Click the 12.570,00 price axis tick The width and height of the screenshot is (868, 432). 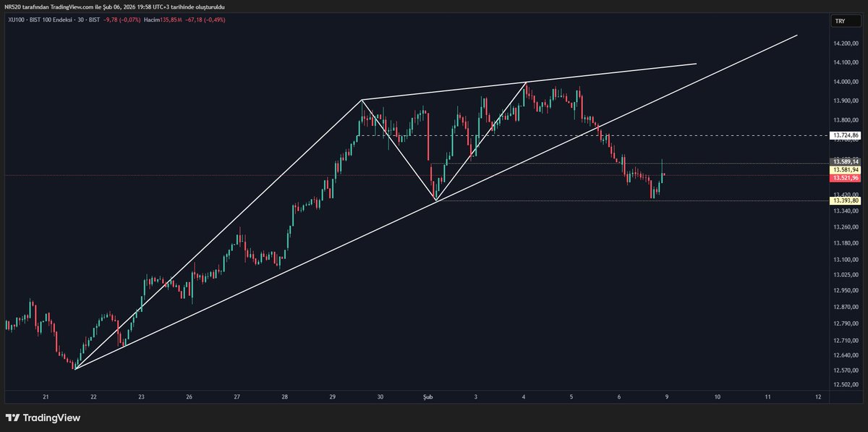coord(846,370)
